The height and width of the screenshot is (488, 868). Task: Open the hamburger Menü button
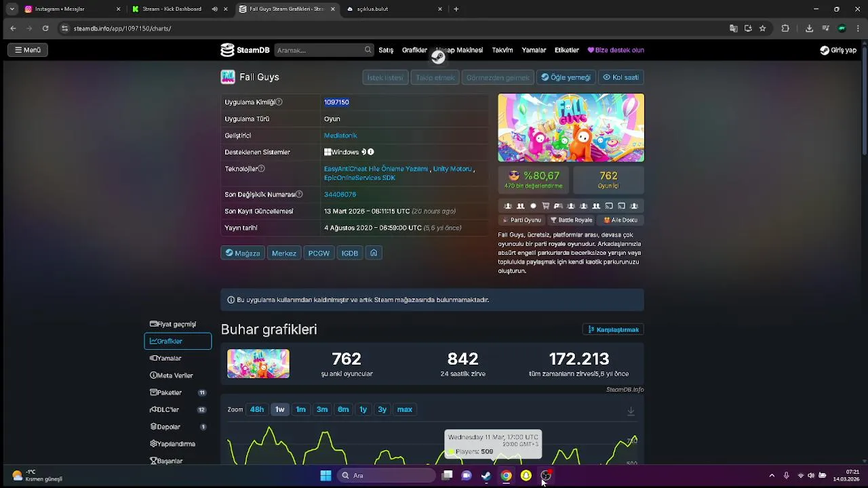tap(28, 50)
